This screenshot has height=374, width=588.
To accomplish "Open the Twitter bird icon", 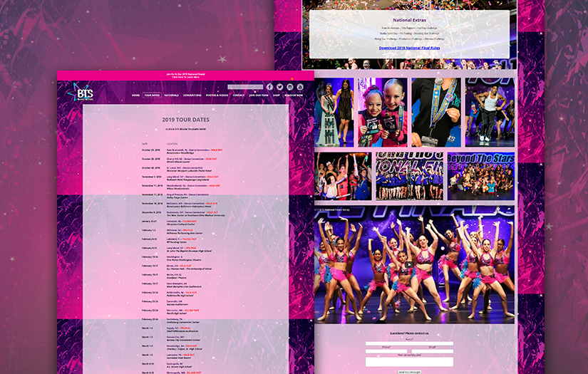I will (280, 87).
